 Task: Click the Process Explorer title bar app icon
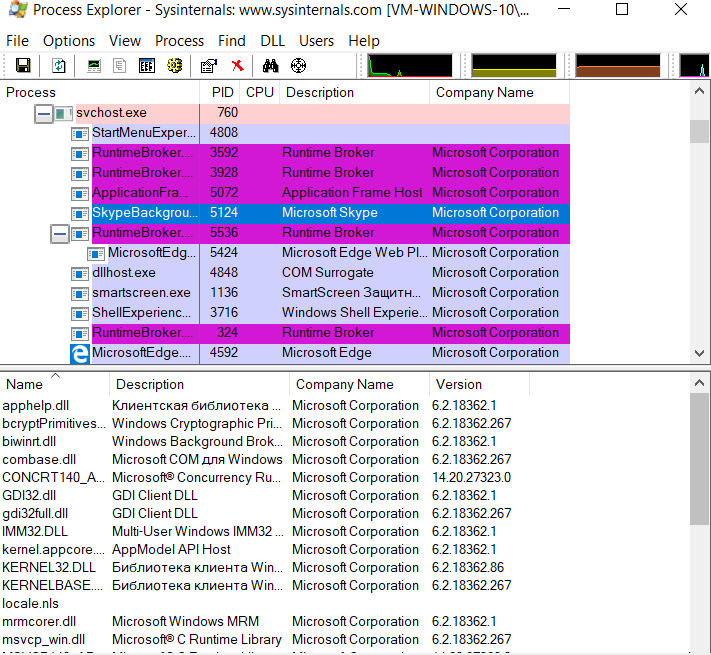point(17,9)
